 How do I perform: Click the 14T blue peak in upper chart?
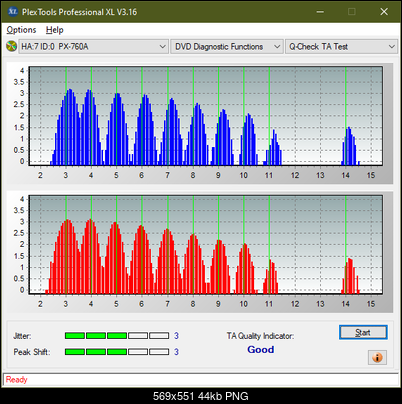coord(349,146)
